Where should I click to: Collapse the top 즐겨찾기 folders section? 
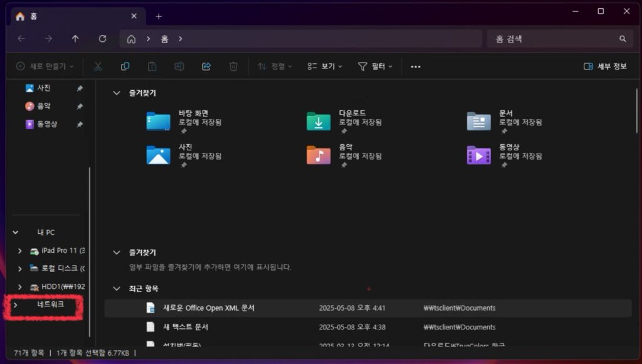click(x=117, y=93)
